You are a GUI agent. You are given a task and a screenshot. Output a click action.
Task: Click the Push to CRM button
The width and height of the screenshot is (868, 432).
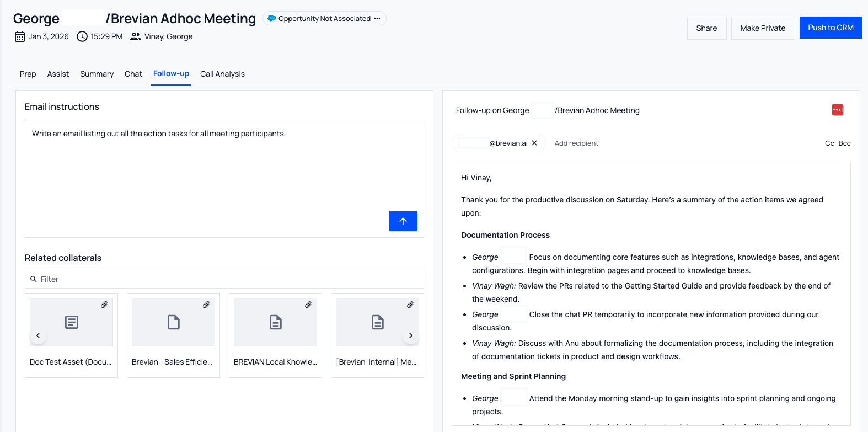click(831, 28)
